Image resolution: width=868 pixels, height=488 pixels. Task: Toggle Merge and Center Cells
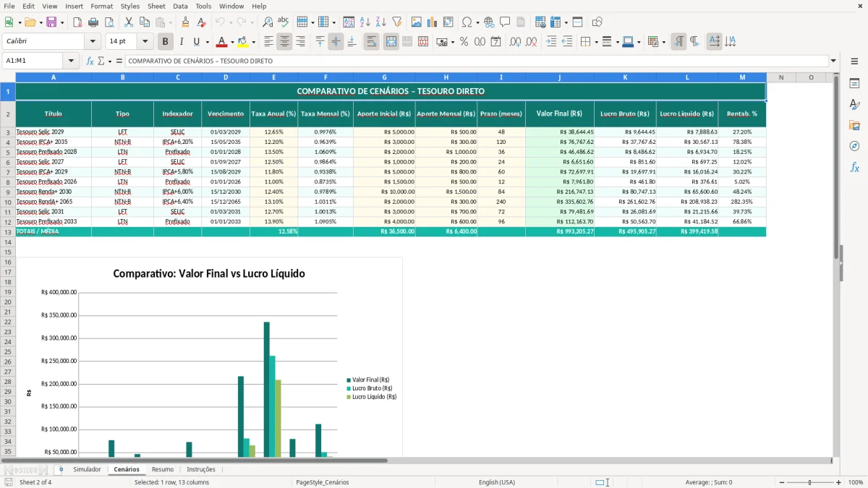(x=391, y=42)
